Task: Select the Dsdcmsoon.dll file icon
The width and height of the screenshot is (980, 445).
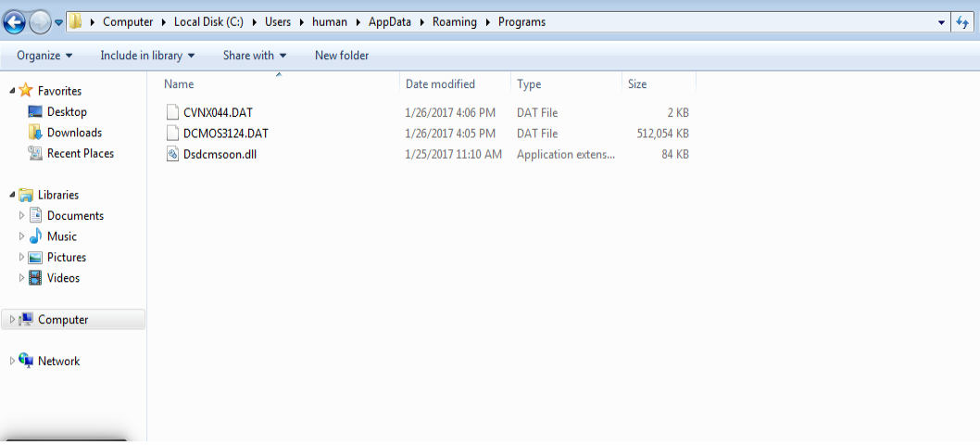Action: (171, 155)
